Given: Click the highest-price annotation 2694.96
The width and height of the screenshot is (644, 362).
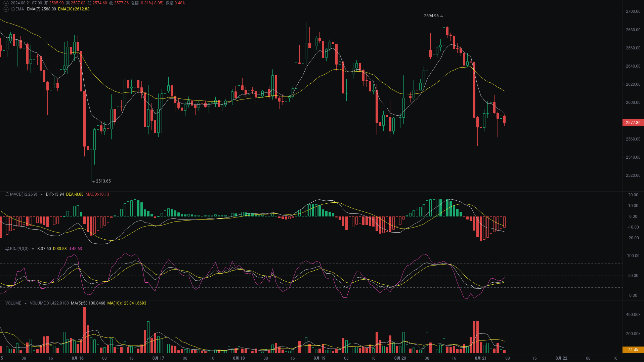Looking at the screenshot, I should [x=432, y=15].
